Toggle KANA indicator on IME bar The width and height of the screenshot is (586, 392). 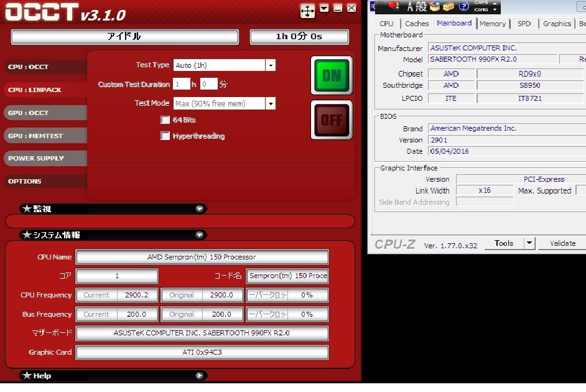481,10
